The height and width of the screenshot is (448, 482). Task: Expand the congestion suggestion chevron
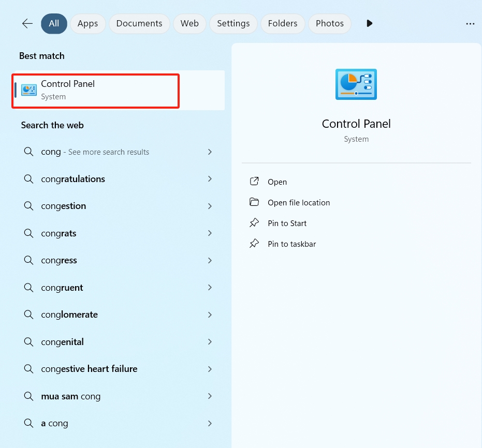point(210,206)
